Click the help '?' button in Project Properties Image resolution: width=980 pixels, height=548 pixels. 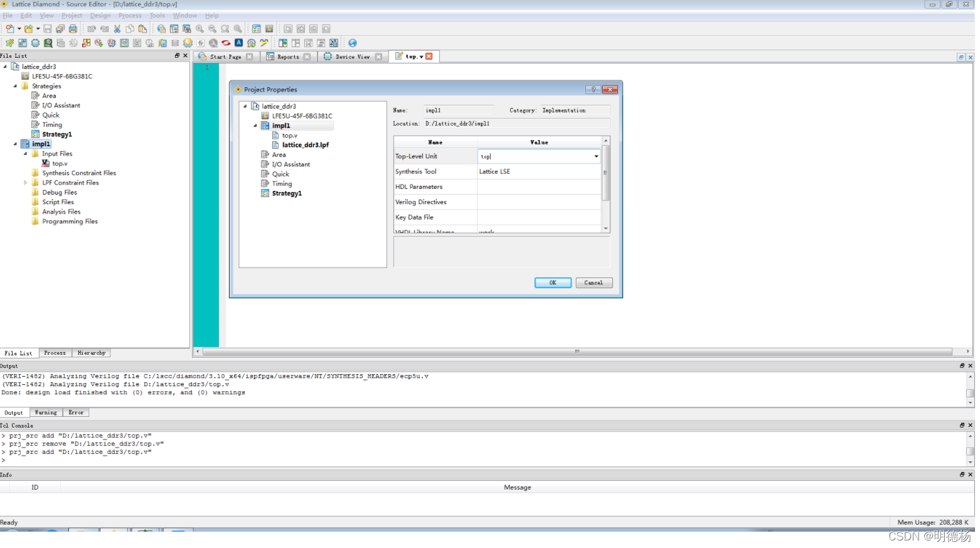(593, 90)
